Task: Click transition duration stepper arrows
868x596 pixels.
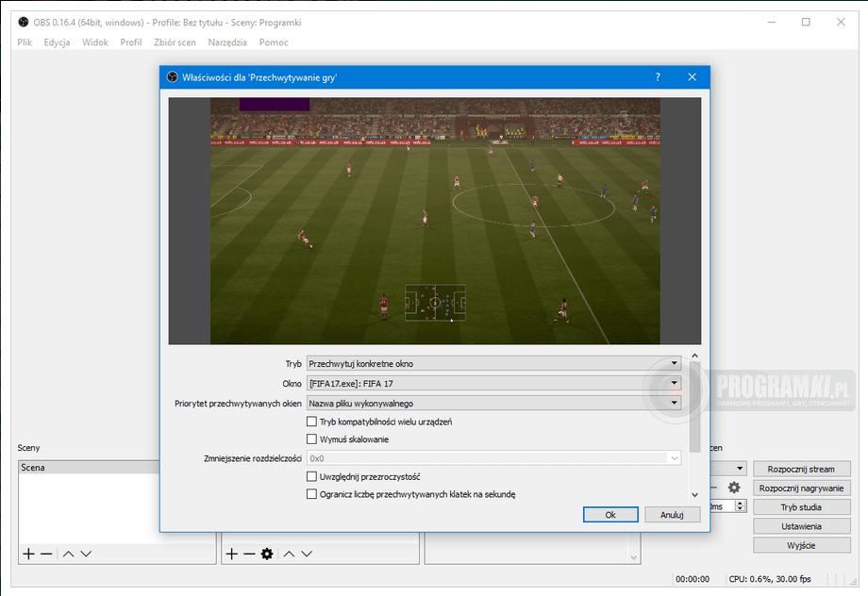Action: coord(741,505)
